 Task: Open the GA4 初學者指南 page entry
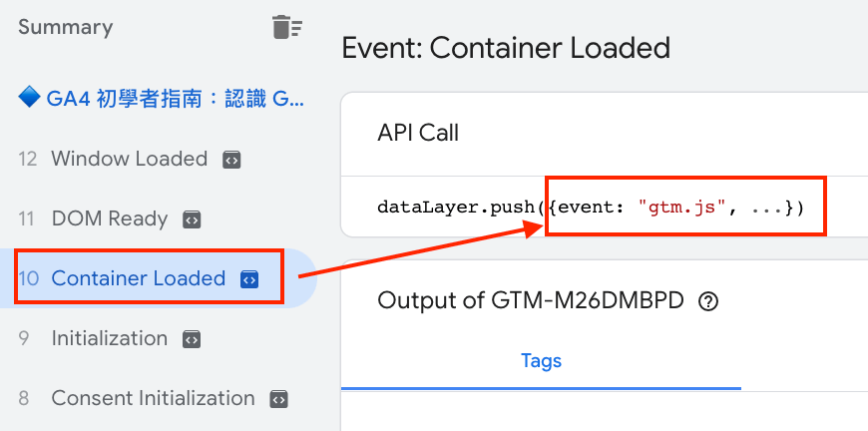click(x=175, y=100)
